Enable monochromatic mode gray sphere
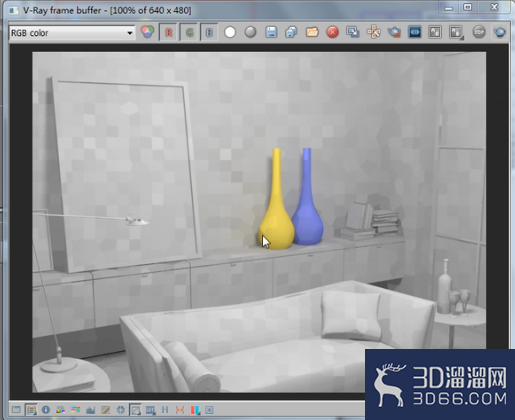The image size is (515, 420). tap(250, 32)
